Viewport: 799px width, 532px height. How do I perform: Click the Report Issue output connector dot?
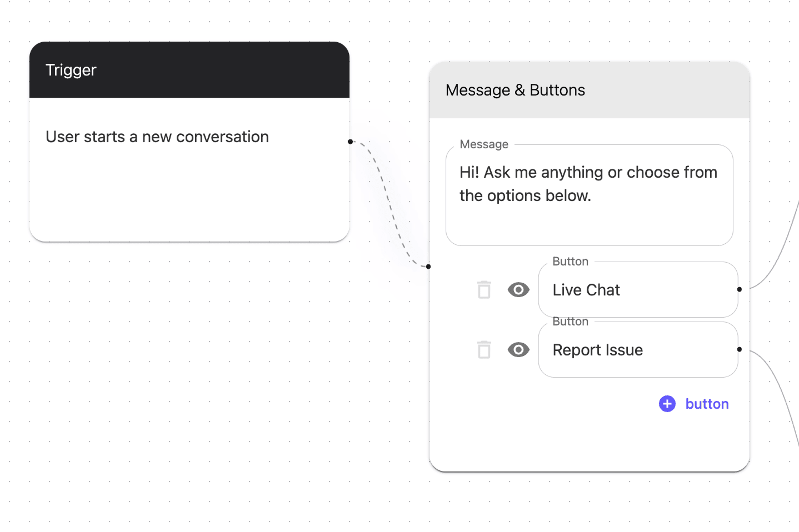740,350
